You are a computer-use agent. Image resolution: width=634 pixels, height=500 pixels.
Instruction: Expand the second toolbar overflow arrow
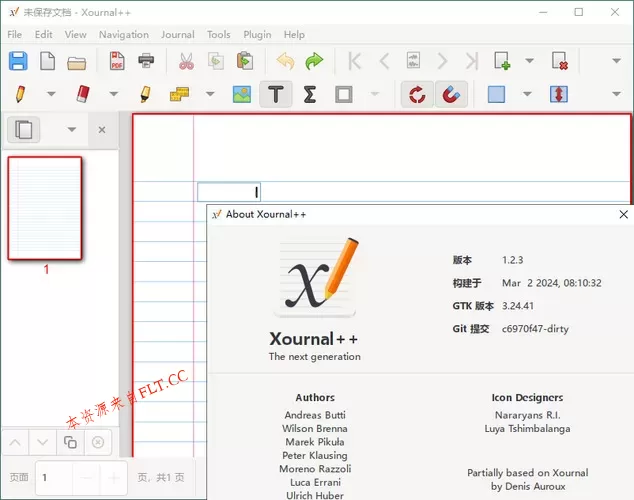click(x=616, y=94)
